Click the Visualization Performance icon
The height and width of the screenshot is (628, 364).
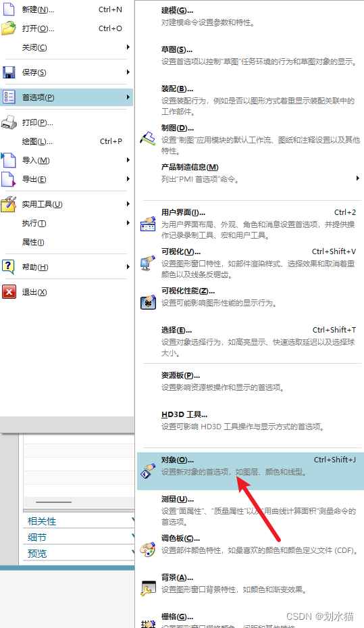[148, 301]
